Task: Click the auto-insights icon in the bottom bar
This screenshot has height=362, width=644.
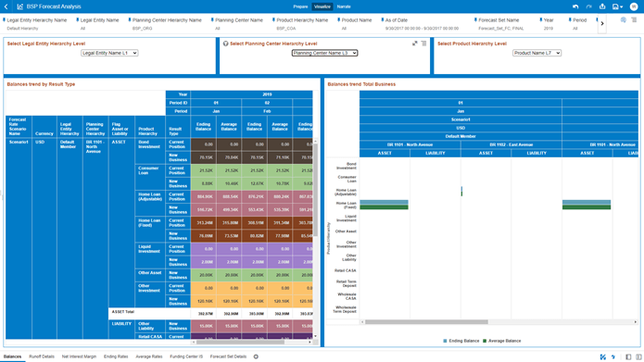Action: (603, 357)
